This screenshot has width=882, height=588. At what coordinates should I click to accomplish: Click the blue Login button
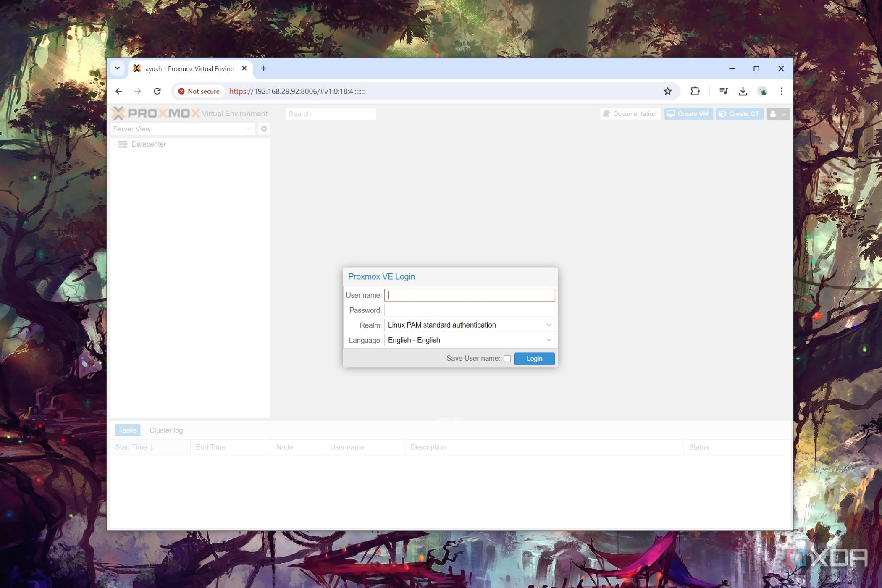coord(534,358)
